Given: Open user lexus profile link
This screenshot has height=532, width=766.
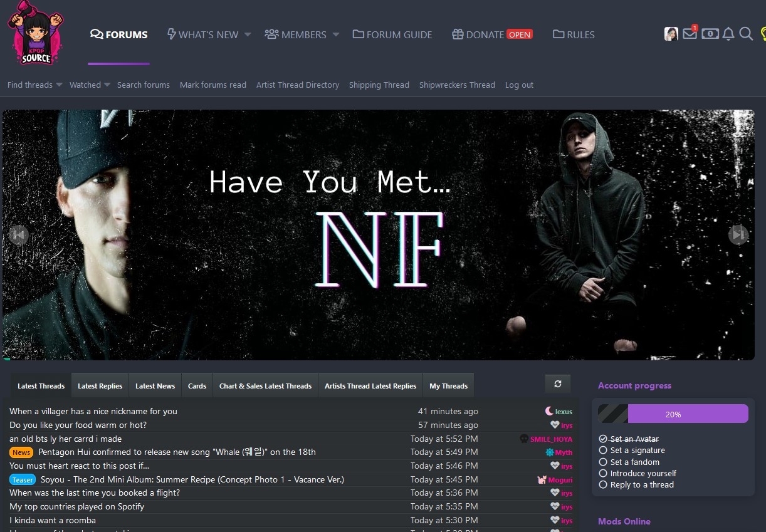Looking at the screenshot, I should pyautogui.click(x=564, y=412).
